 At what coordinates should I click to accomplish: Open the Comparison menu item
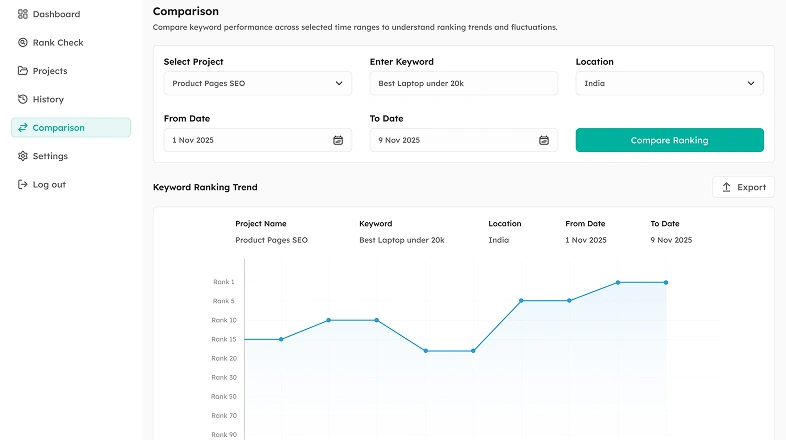pos(58,128)
